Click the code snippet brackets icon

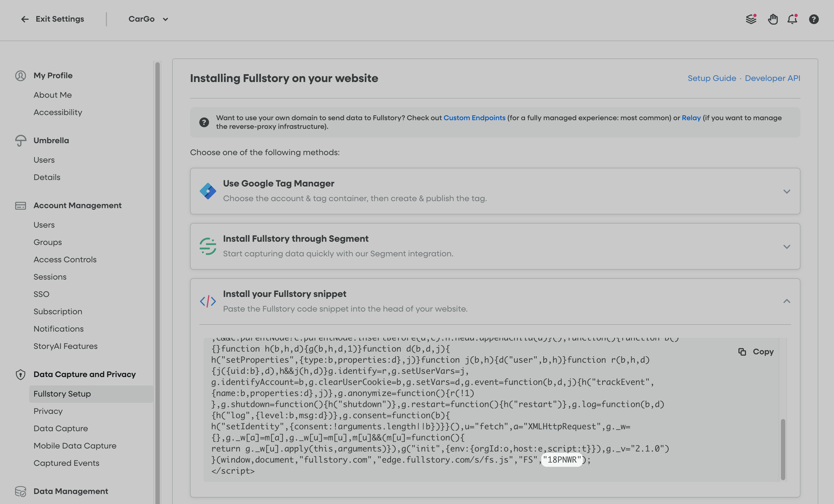point(208,301)
